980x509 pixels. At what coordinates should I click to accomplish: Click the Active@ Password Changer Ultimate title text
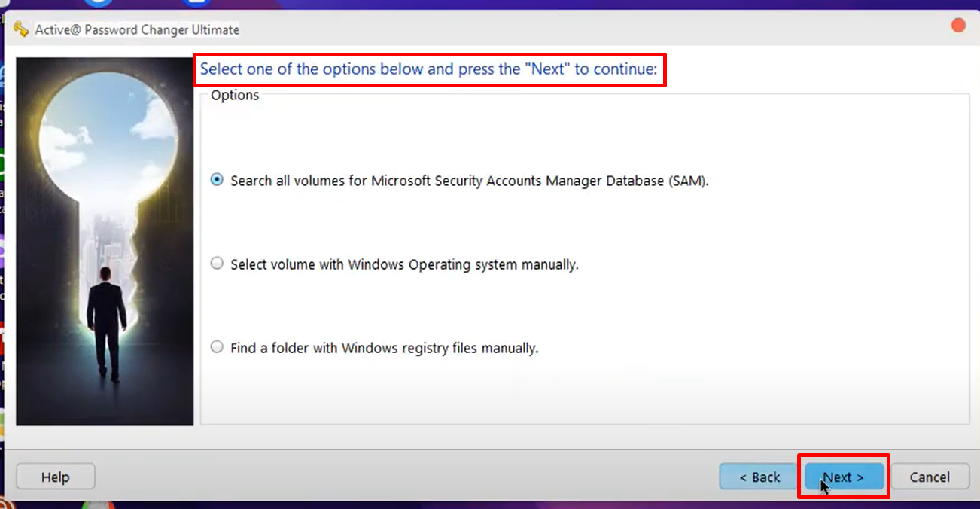[x=137, y=29]
